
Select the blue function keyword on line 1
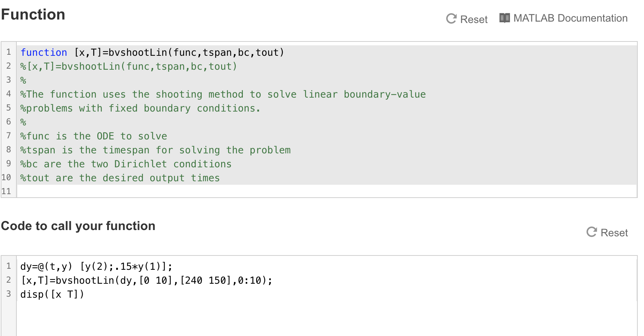point(44,52)
